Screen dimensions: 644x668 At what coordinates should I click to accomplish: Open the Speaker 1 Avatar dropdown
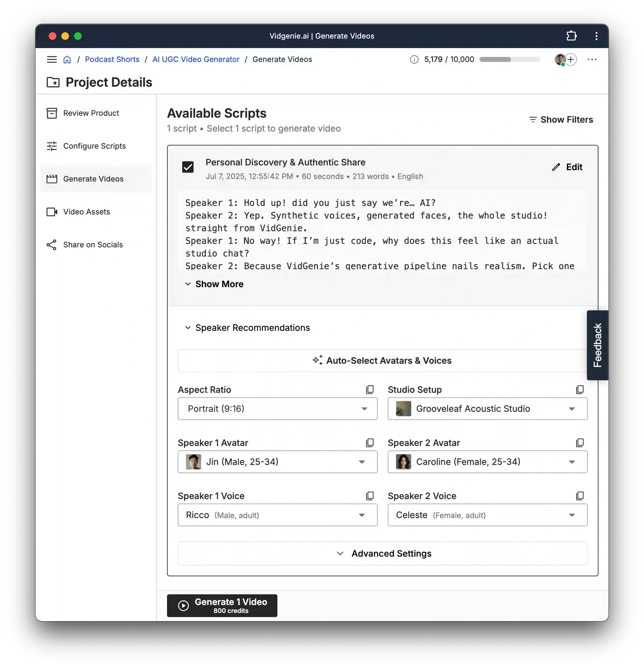click(x=277, y=461)
